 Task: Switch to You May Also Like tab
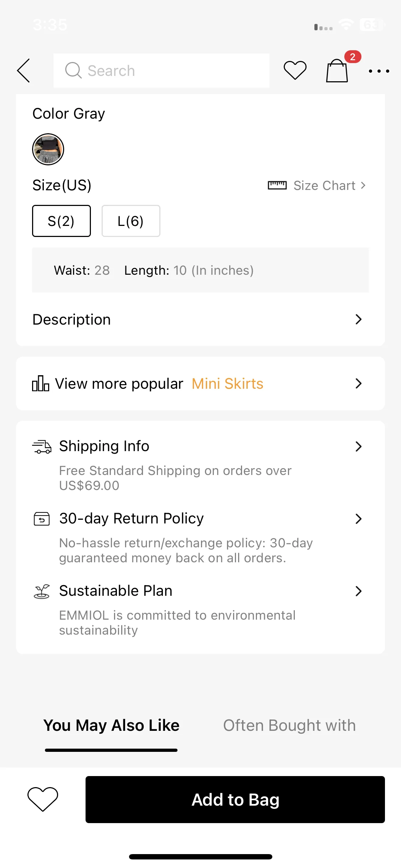point(111,725)
